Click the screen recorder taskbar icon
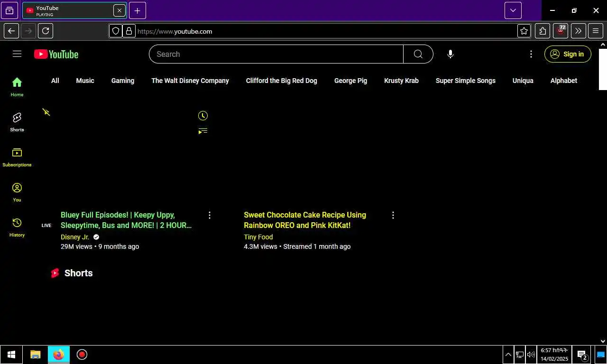The width and height of the screenshot is (607, 364). click(x=82, y=355)
